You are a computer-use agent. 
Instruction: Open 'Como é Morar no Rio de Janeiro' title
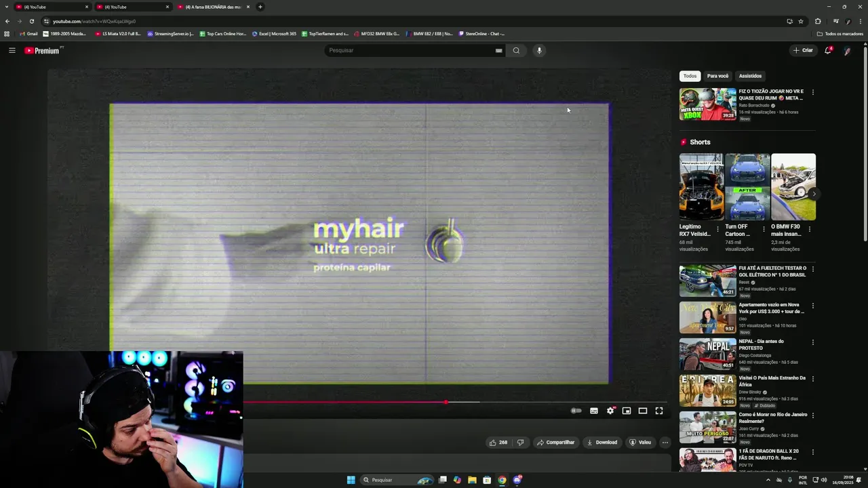click(x=772, y=418)
